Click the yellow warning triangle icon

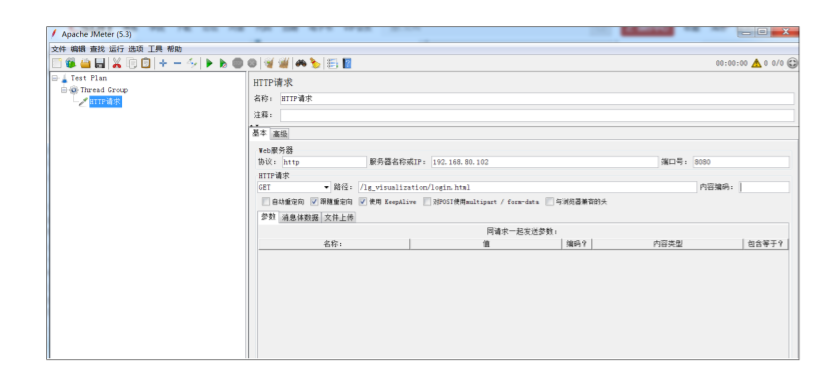pyautogui.click(x=756, y=63)
